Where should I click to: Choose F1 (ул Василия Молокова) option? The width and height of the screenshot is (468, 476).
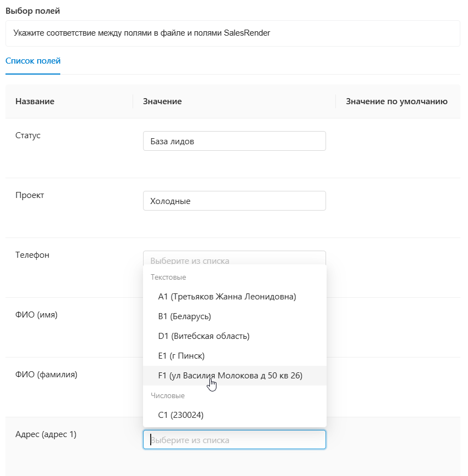point(230,376)
